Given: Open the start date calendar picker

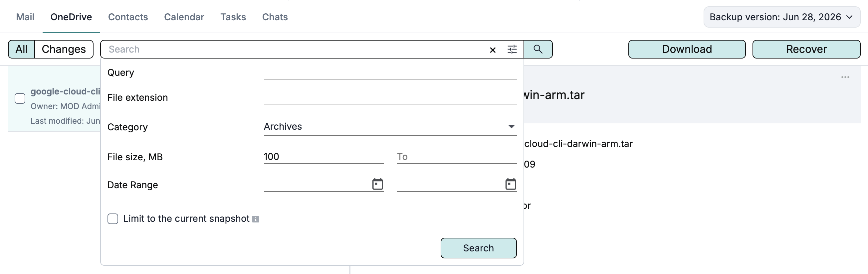Looking at the screenshot, I should tap(377, 184).
